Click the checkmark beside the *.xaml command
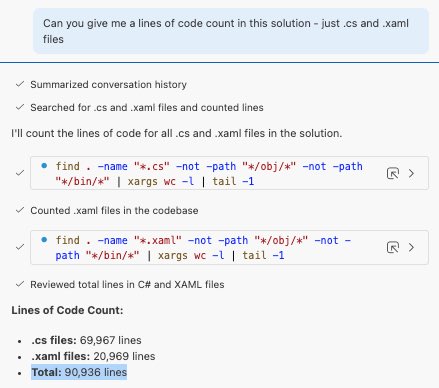Viewport: 439px width, 388px height. [x=20, y=247]
